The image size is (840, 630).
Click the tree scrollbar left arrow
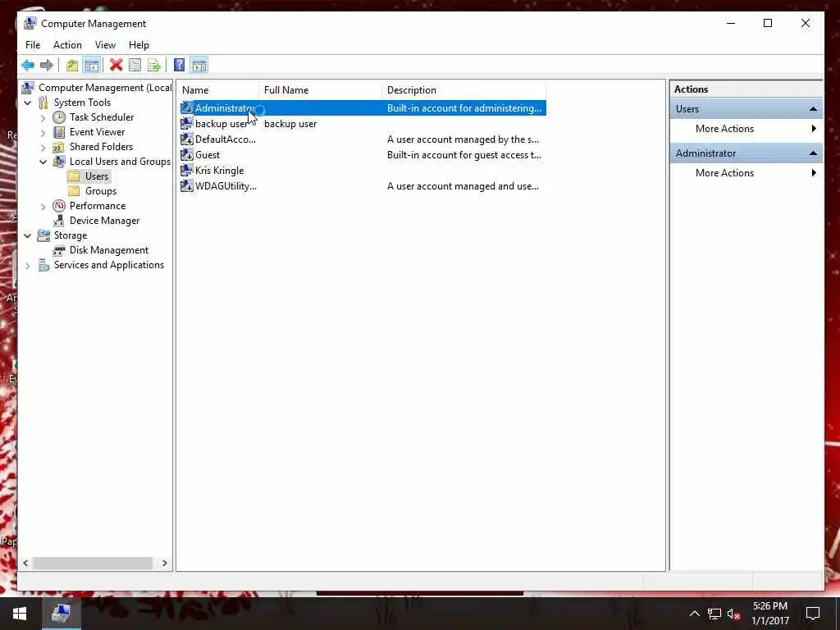[x=25, y=563]
